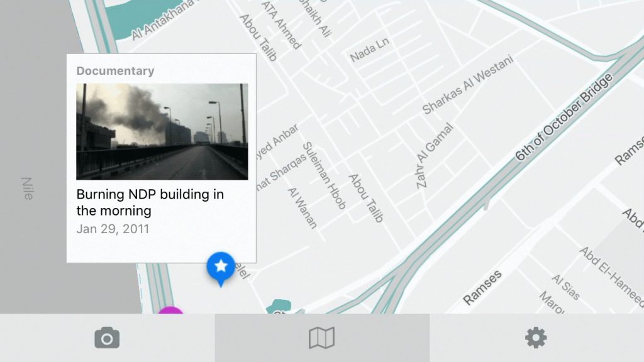
Task: Tap the Sharkas Al Westani street label
Action: tap(468, 85)
